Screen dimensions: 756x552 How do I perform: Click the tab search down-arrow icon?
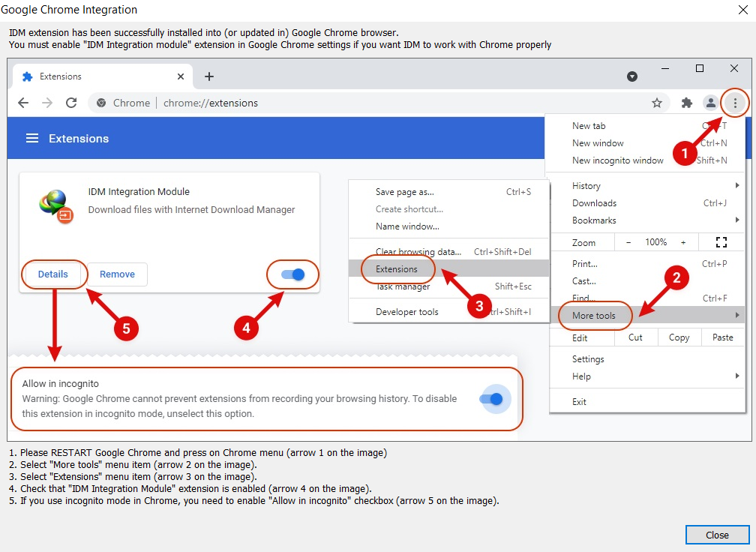click(x=632, y=76)
